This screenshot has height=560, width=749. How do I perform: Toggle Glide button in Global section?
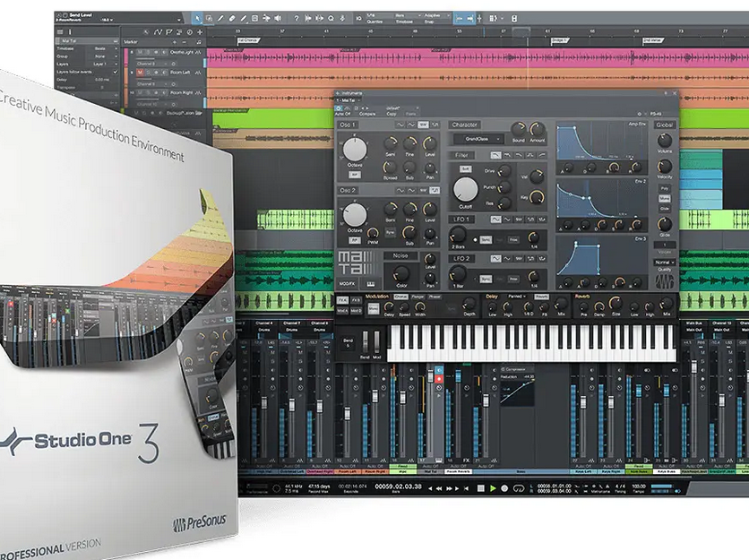[665, 209]
